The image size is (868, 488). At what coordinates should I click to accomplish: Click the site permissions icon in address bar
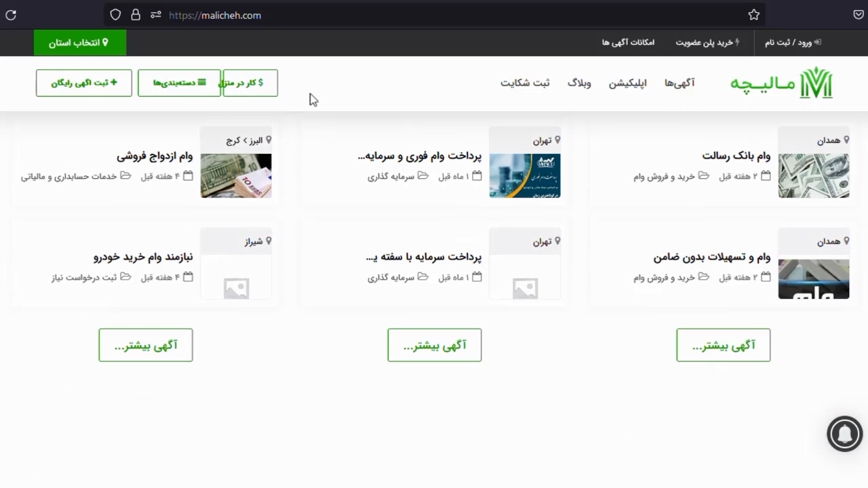[156, 15]
